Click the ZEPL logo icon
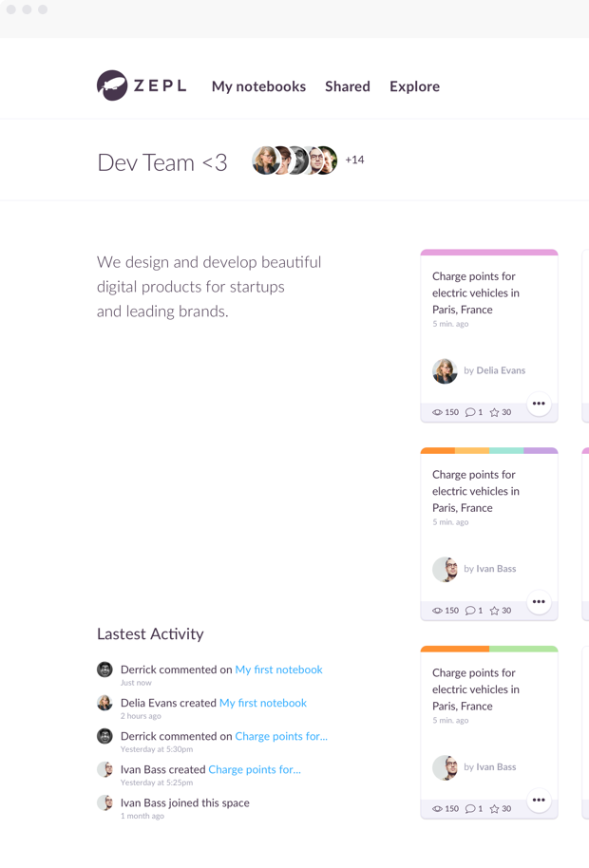Viewport: 589px width, 868px height. pyautogui.click(x=112, y=85)
